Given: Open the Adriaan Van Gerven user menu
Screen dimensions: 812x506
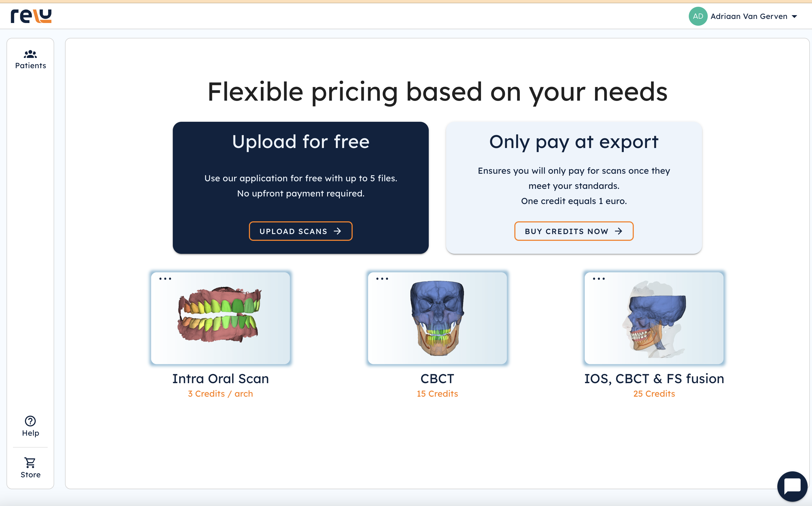Looking at the screenshot, I should point(749,17).
